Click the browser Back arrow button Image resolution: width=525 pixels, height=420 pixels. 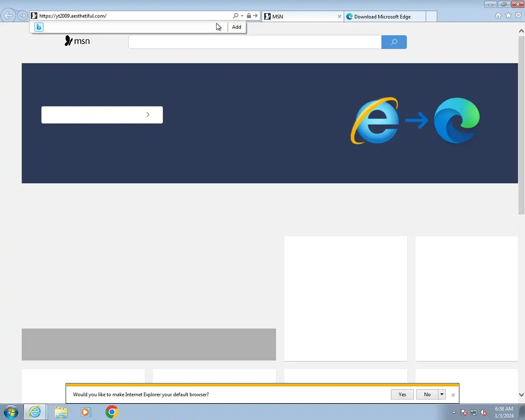(x=8, y=16)
